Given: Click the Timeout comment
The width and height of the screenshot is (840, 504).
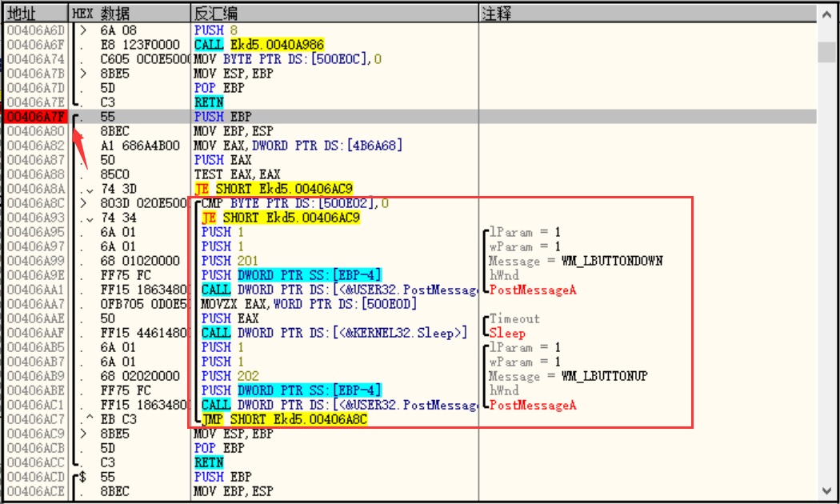Looking at the screenshot, I should coord(514,319).
